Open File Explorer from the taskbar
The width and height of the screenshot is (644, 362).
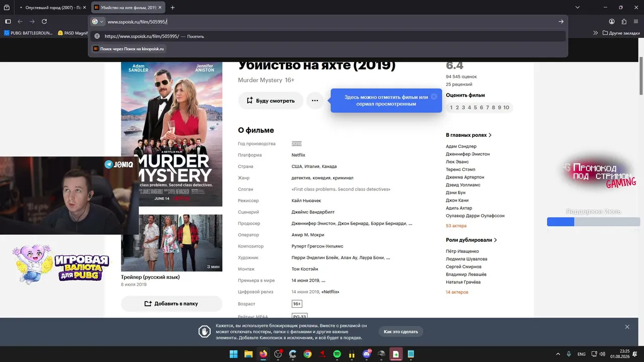click(x=249, y=354)
